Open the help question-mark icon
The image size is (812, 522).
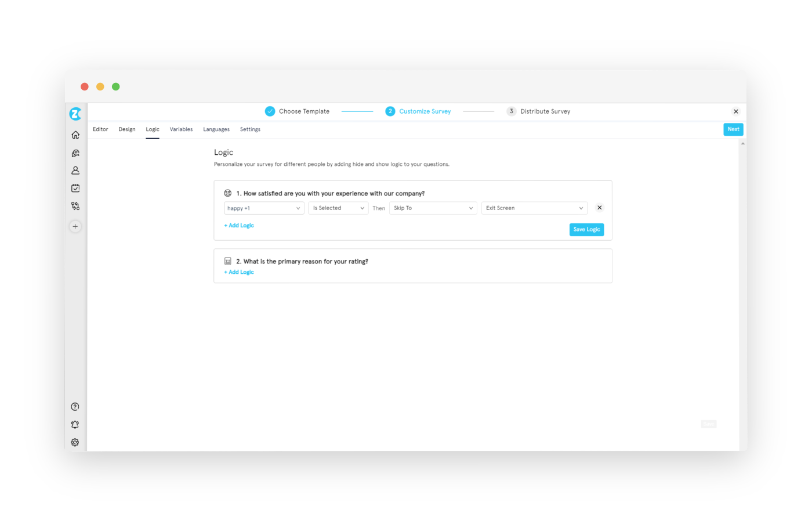click(x=75, y=407)
